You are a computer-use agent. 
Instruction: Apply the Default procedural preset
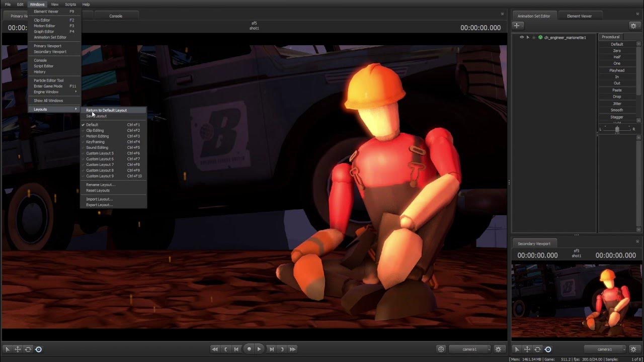tap(617, 44)
